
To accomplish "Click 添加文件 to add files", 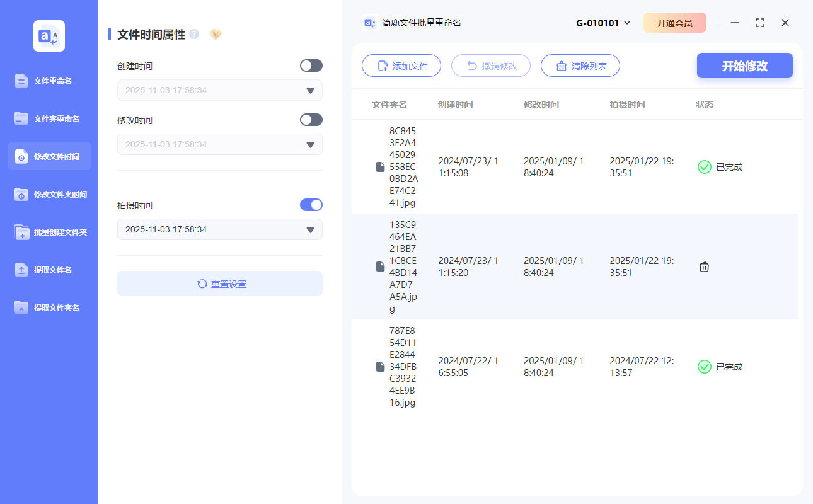I will click(x=401, y=65).
